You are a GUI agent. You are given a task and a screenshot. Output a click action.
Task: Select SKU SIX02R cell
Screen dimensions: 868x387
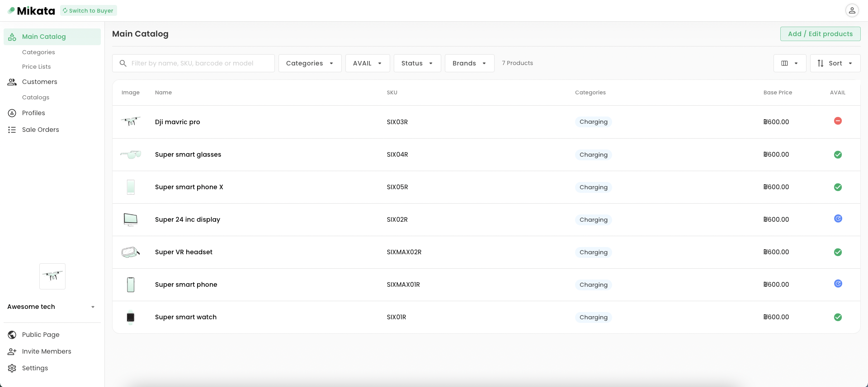[397, 219]
